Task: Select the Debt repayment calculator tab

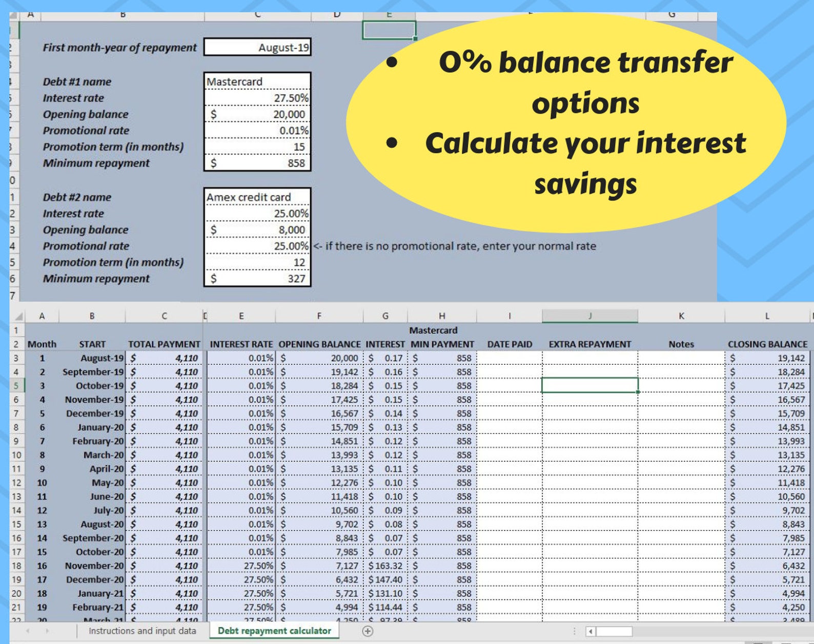Action: click(274, 631)
